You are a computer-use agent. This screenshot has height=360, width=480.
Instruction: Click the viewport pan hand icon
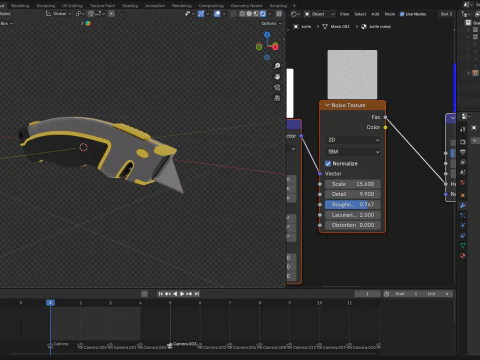coord(277,77)
